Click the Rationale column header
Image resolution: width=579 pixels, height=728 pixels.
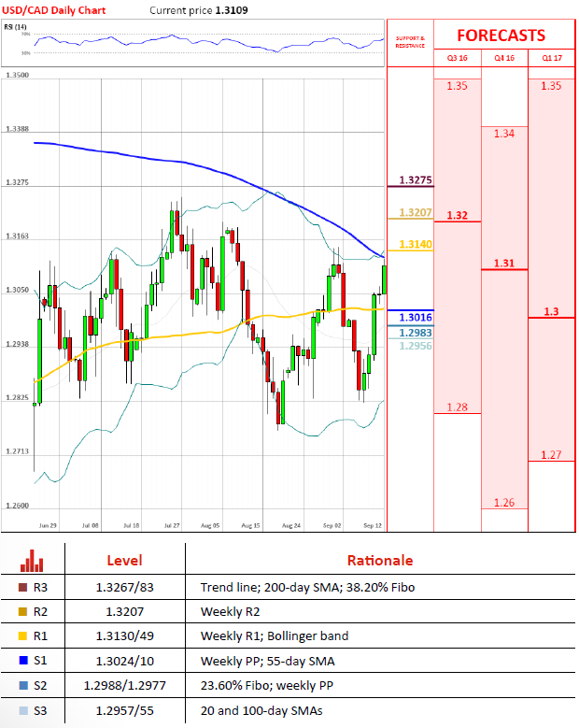380,560
